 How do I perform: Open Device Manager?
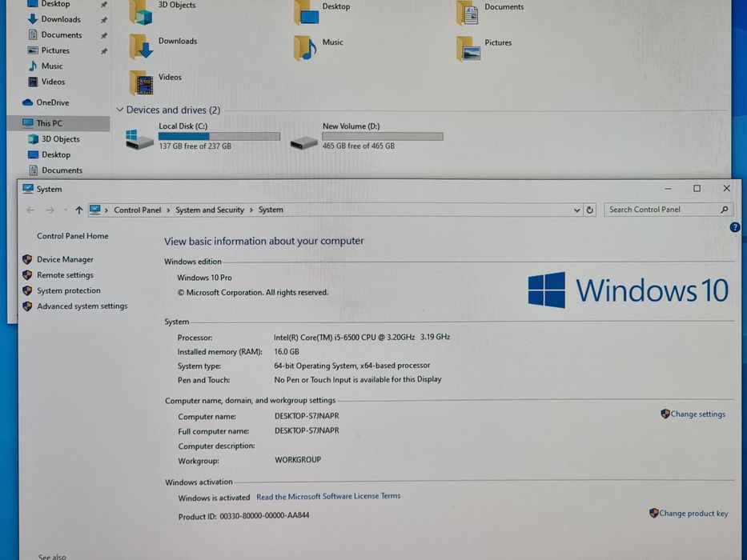pos(65,259)
